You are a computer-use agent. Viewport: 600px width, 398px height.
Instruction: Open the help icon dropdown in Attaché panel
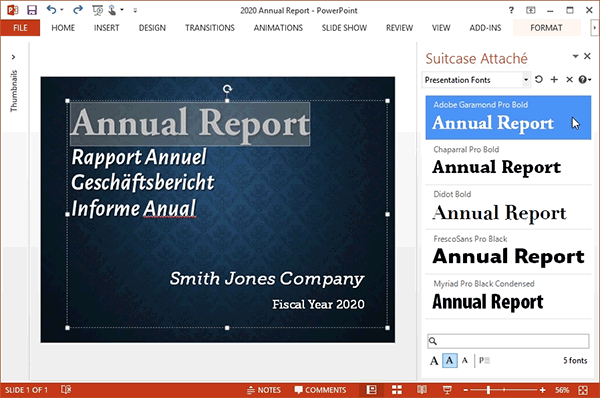pos(585,79)
